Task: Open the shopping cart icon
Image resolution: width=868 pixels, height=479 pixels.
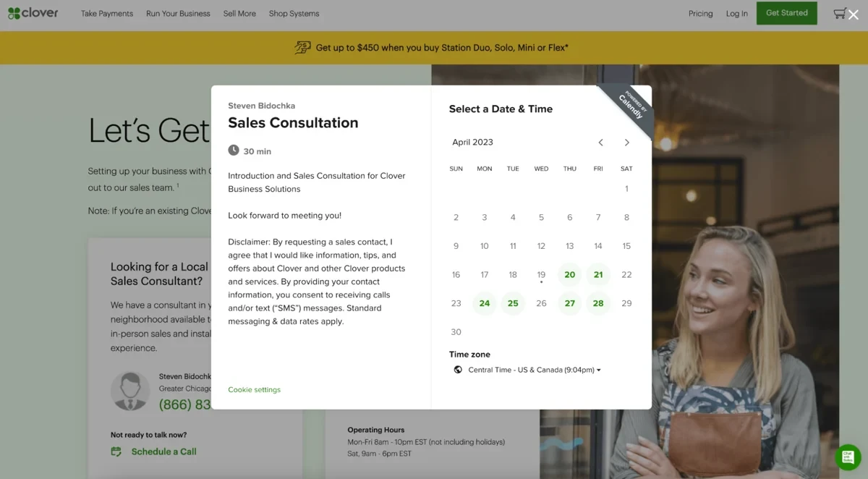Action: tap(839, 14)
